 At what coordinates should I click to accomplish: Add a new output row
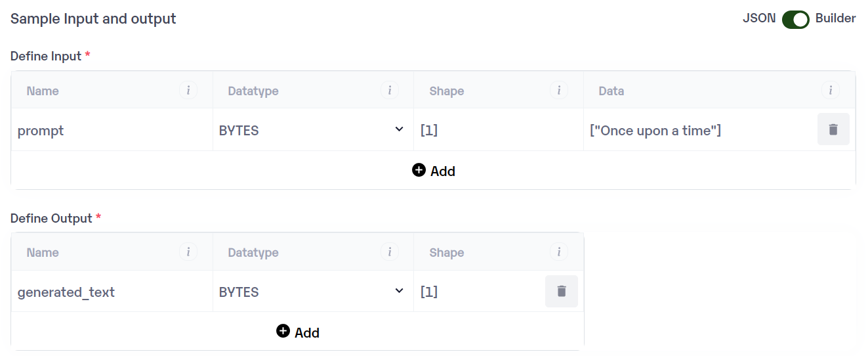pyautogui.click(x=298, y=332)
